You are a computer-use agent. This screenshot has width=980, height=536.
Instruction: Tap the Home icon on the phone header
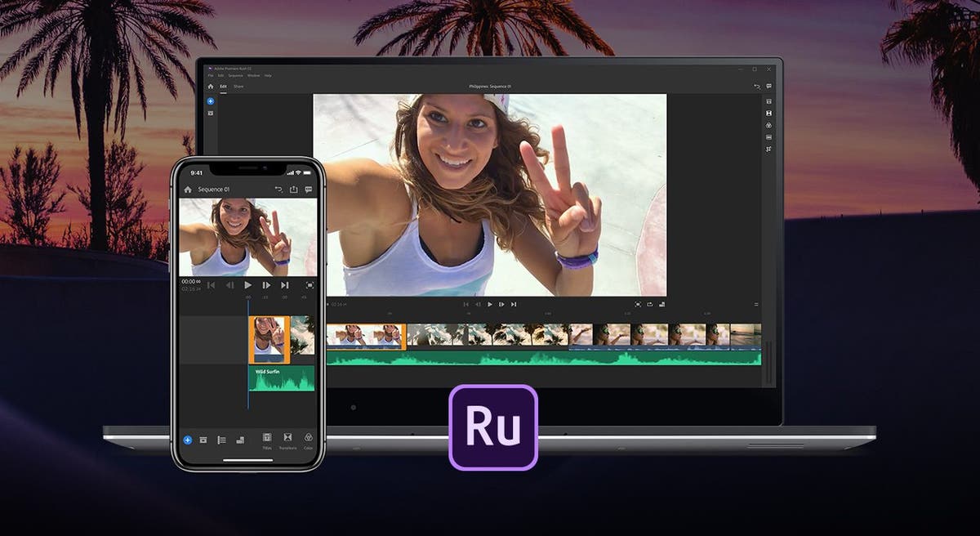[x=188, y=190]
